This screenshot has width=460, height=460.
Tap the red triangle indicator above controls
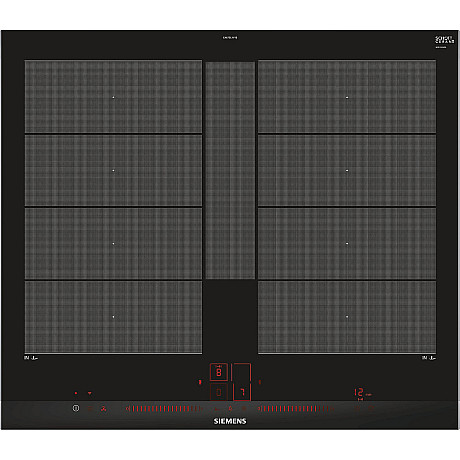point(89,393)
